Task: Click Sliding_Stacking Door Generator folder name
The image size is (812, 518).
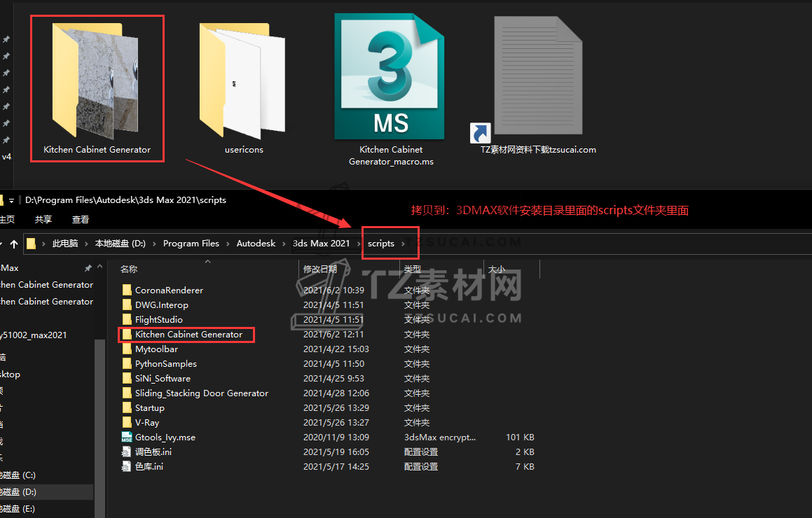Action: click(202, 393)
